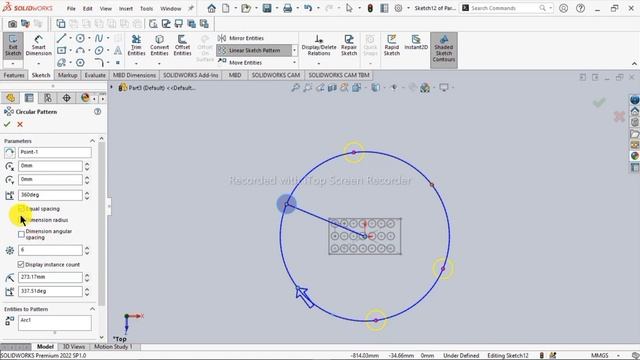The width and height of the screenshot is (640, 360).
Task: Click the Repair Sketch tool
Action: (x=349, y=45)
